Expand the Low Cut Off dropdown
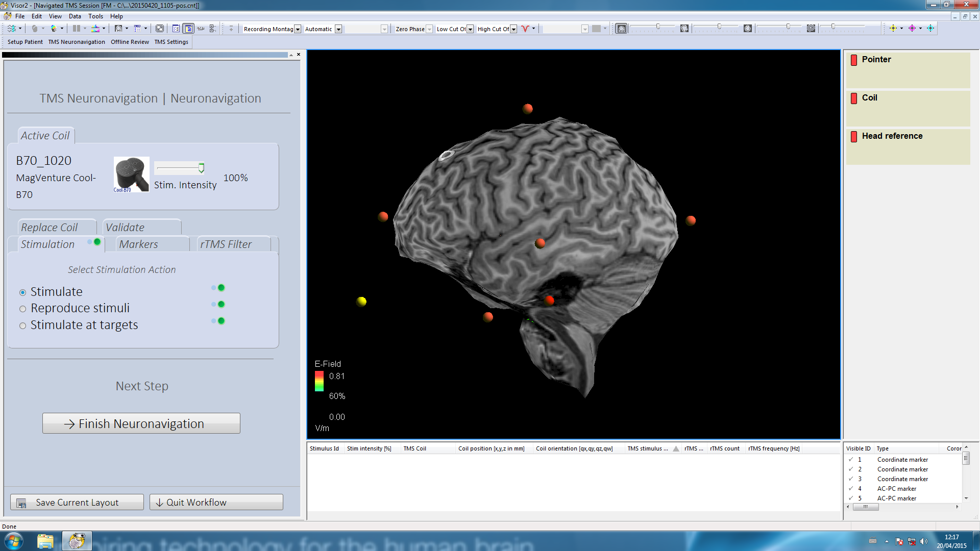 pos(470,29)
